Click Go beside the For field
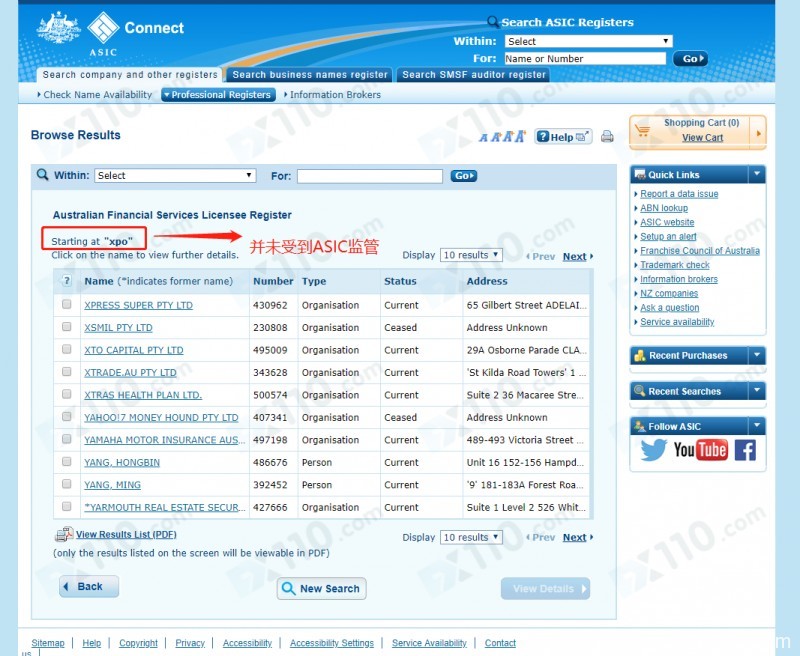This screenshot has height=656, width=800. (463, 176)
